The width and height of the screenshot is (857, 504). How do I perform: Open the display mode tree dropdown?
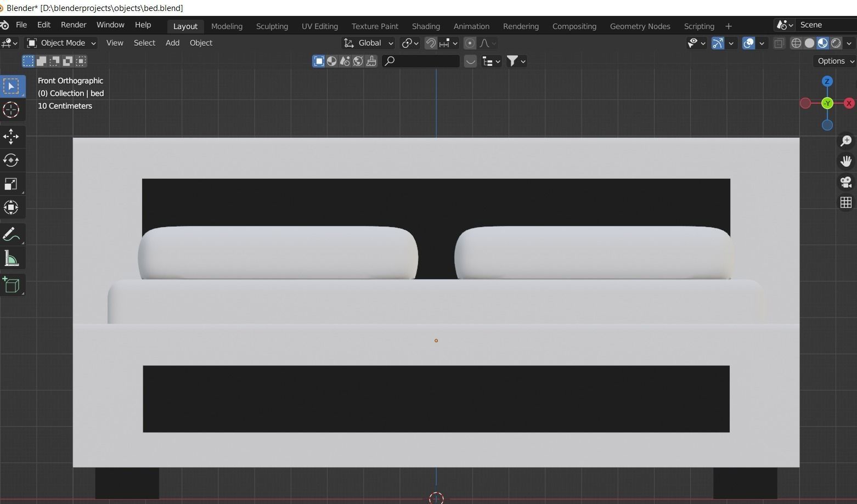coord(492,61)
